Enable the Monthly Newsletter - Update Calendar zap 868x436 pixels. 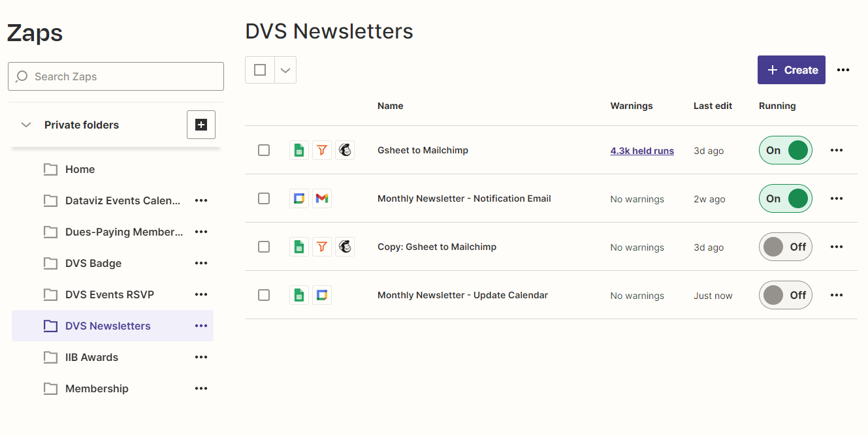coord(786,295)
